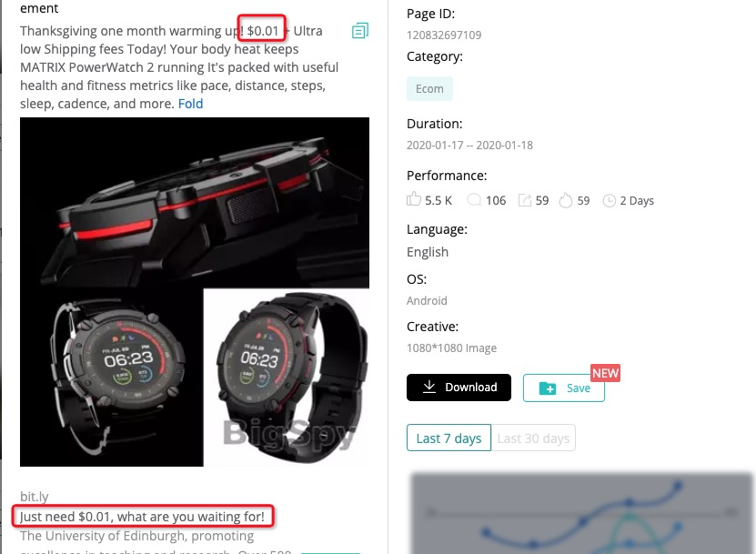
Task: Click the share count icon
Action: (525, 200)
